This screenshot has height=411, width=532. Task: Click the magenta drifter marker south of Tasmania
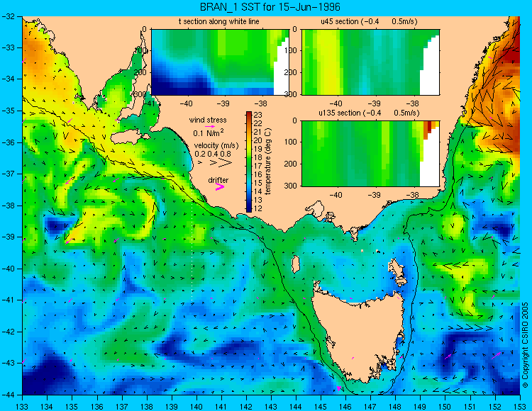[338, 388]
